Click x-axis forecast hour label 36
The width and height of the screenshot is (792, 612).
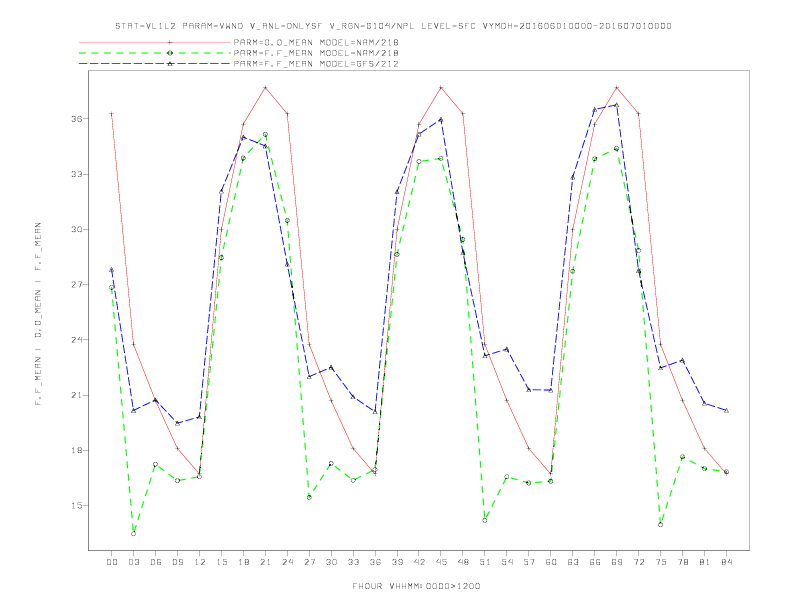[375, 562]
